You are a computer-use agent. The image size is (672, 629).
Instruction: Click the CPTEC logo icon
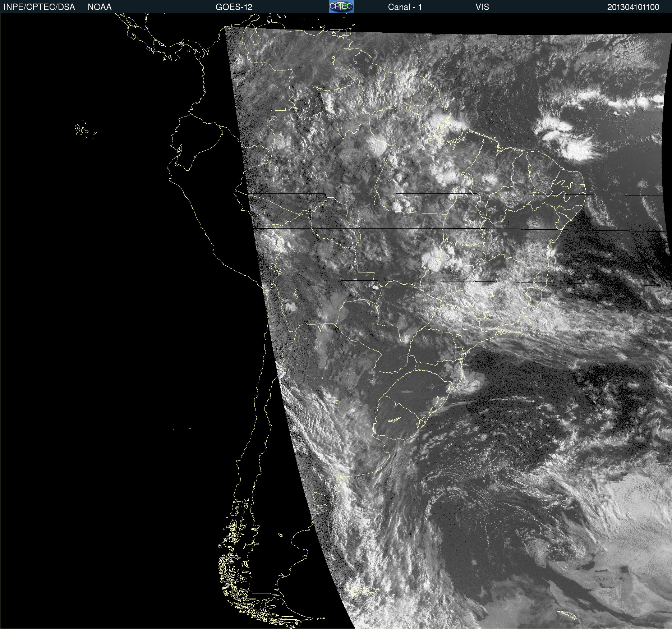coord(341,6)
